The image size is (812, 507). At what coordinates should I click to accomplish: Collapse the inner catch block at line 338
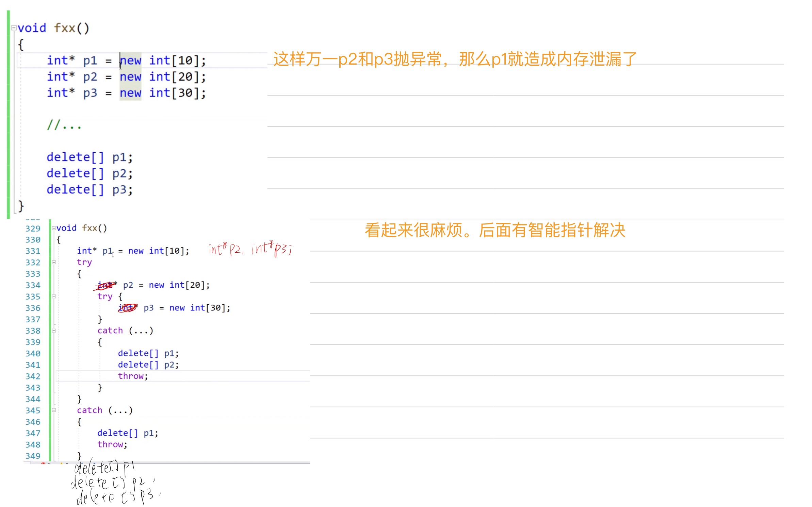(53, 331)
